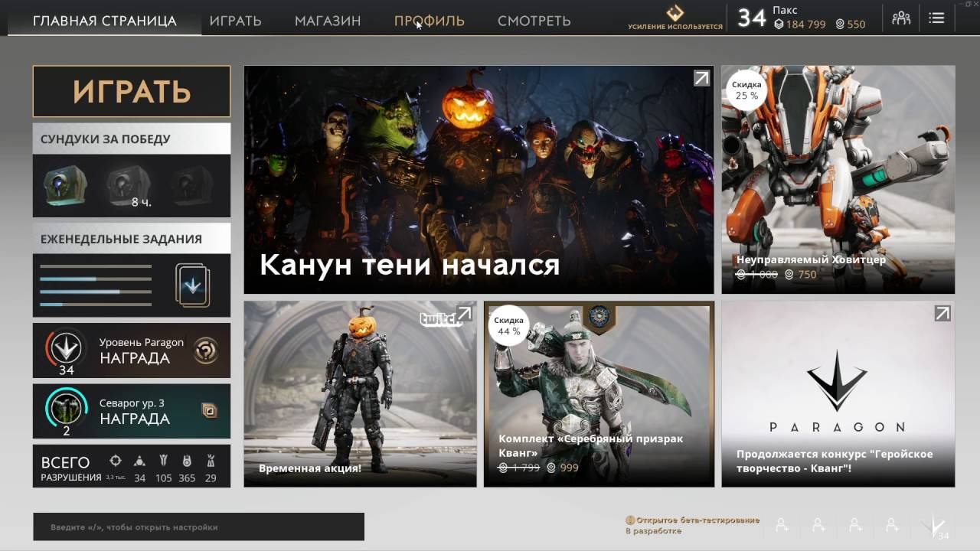Click the expand arrow on Paragon contest tile
The image size is (980, 551).
942,313
